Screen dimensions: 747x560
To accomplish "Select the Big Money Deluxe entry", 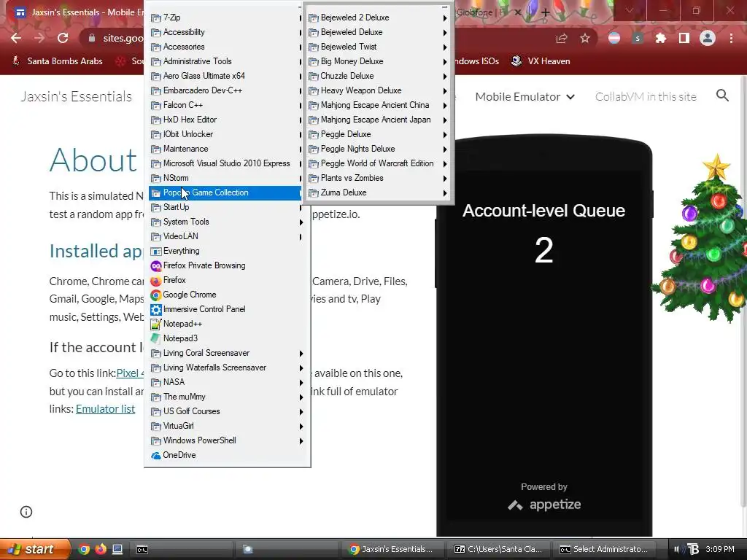I will (379, 61).
